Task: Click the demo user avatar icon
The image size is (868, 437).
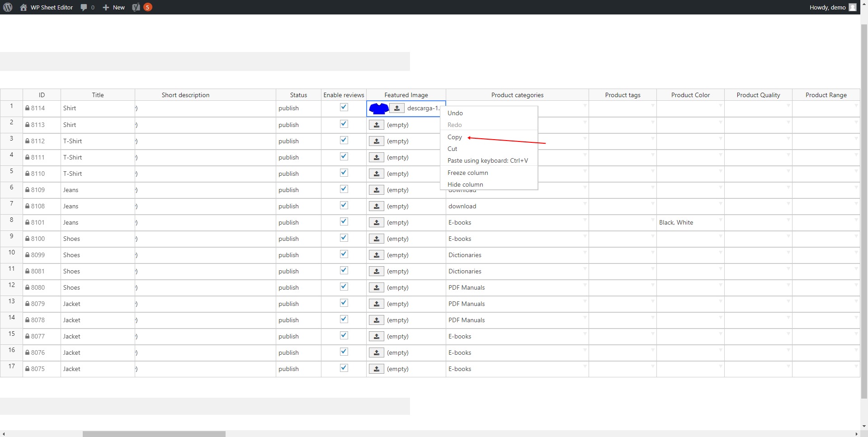Action: coord(852,7)
